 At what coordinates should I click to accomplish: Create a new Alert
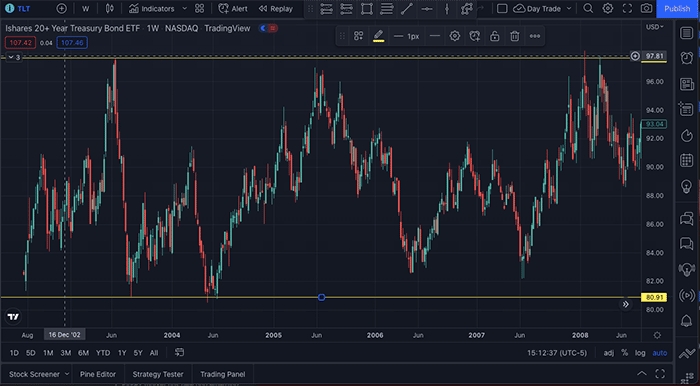[233, 8]
